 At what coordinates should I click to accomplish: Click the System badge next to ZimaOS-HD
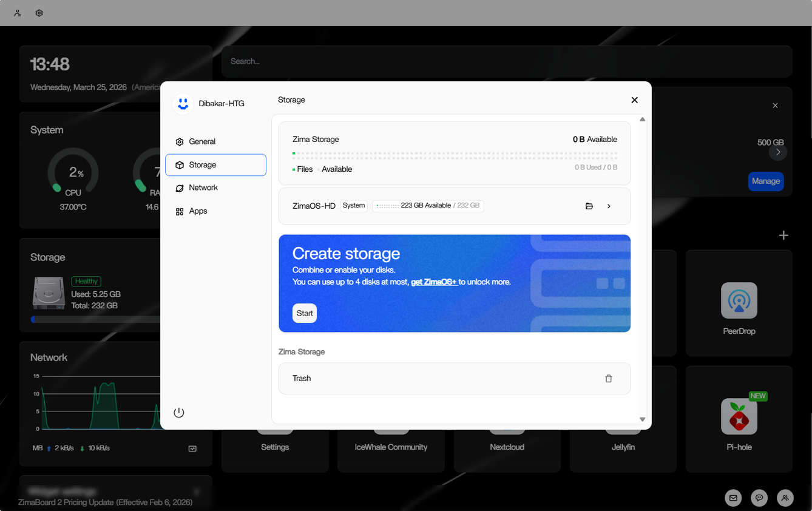point(354,206)
